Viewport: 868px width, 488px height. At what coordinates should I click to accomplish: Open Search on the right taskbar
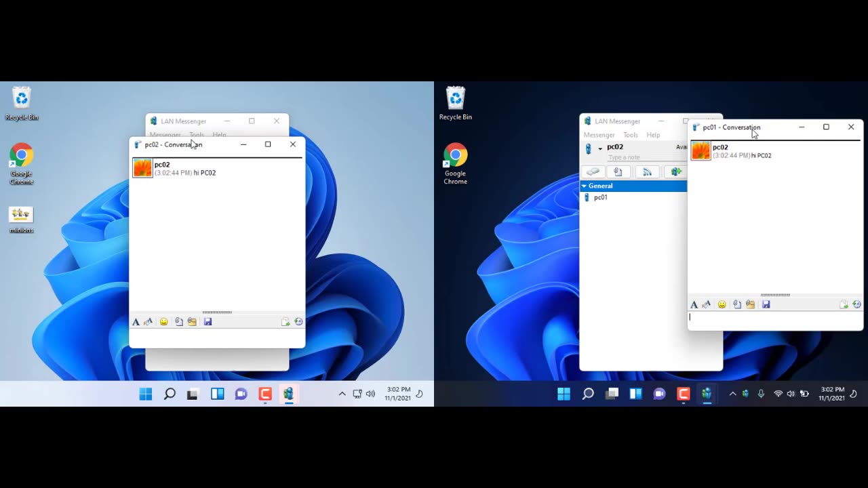pos(588,394)
